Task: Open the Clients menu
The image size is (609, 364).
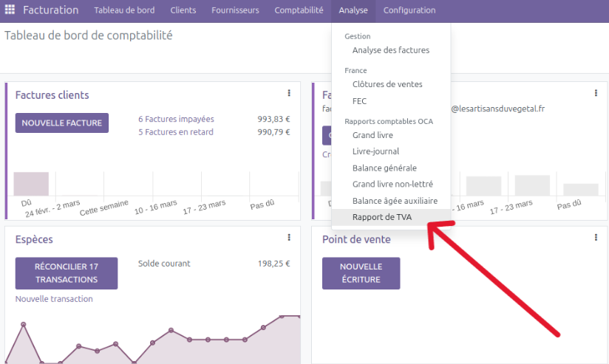Action: pos(183,10)
